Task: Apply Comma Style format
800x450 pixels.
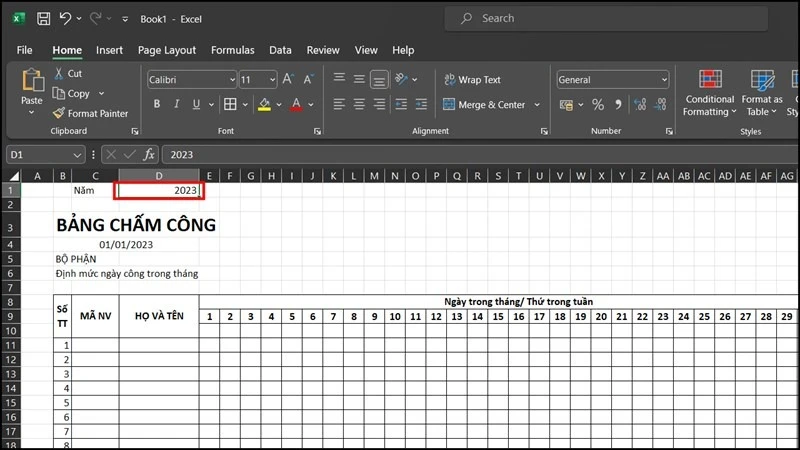Action: point(618,105)
